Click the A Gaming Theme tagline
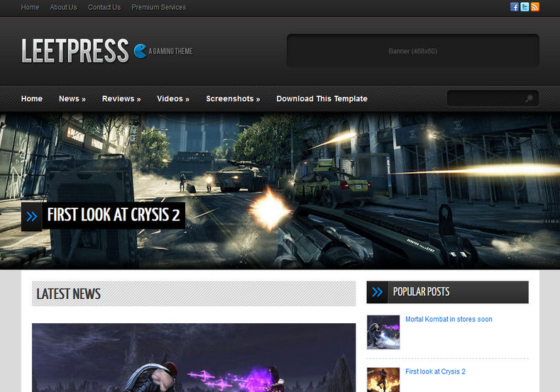Screen dimensions: 560x392 170,51
